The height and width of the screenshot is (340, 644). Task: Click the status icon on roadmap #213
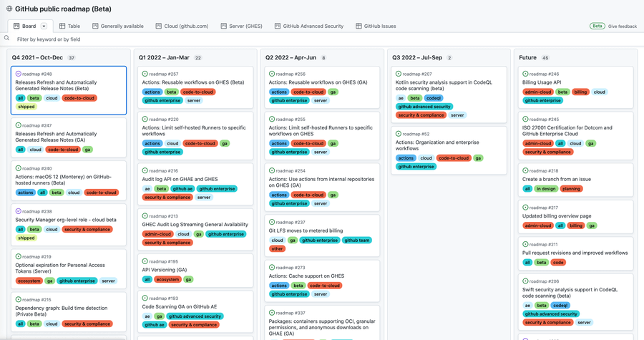[145, 216]
